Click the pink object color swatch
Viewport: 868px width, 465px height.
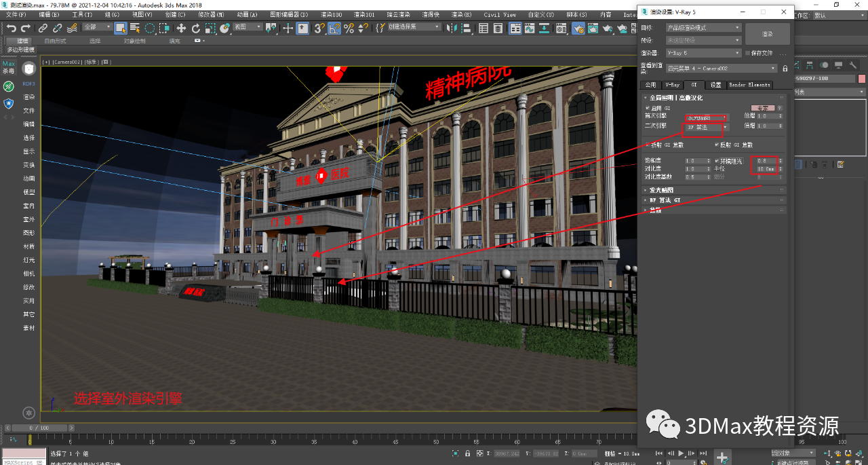tap(862, 79)
